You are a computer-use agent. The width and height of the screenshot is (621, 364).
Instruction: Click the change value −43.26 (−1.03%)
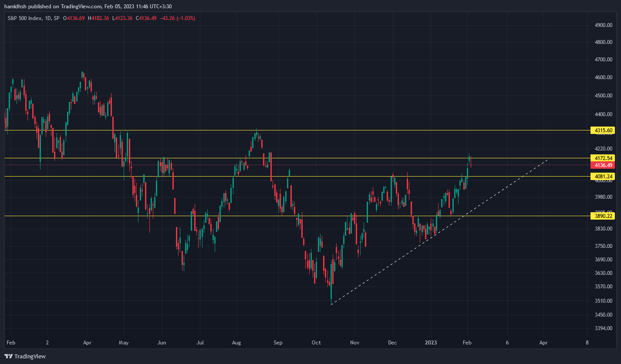tap(177, 18)
